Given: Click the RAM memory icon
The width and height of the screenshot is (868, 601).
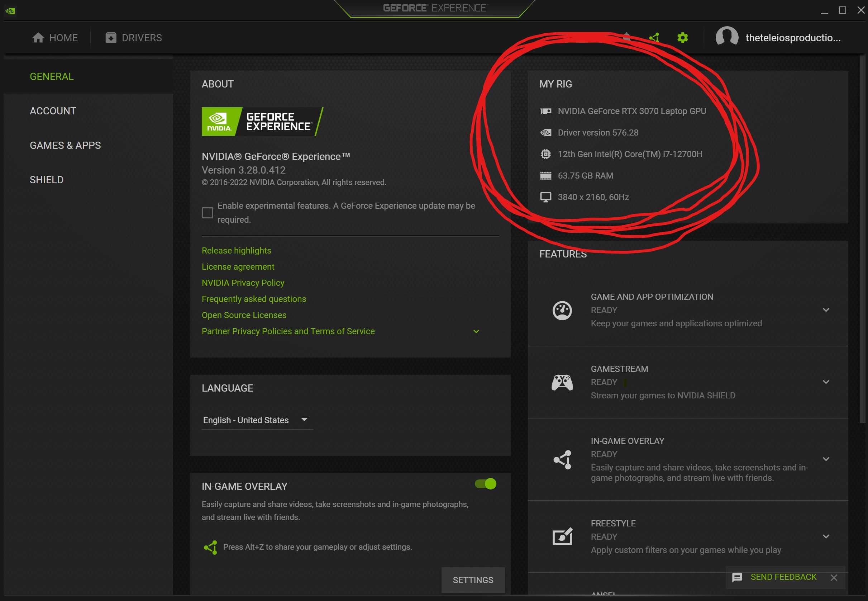Looking at the screenshot, I should pos(545,175).
